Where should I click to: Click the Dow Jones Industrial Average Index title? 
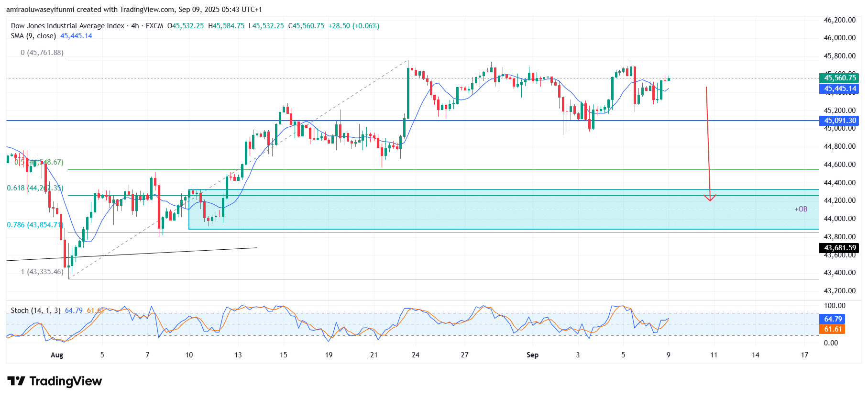click(67, 26)
